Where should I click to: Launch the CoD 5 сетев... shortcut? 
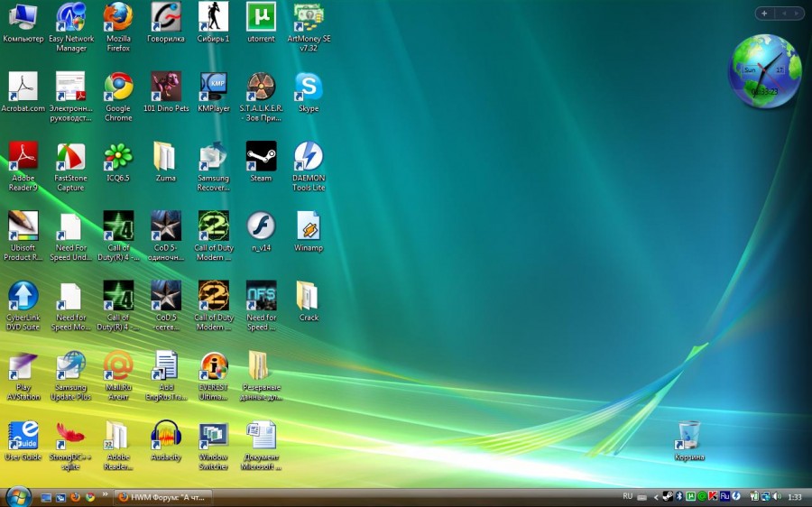tap(166, 306)
